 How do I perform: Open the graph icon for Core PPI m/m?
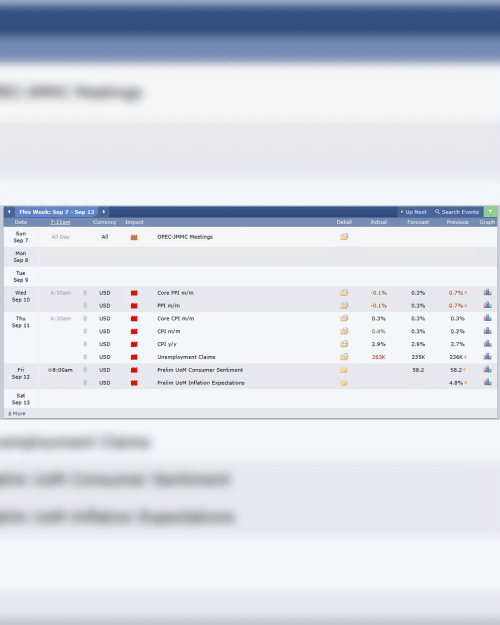pos(487,292)
